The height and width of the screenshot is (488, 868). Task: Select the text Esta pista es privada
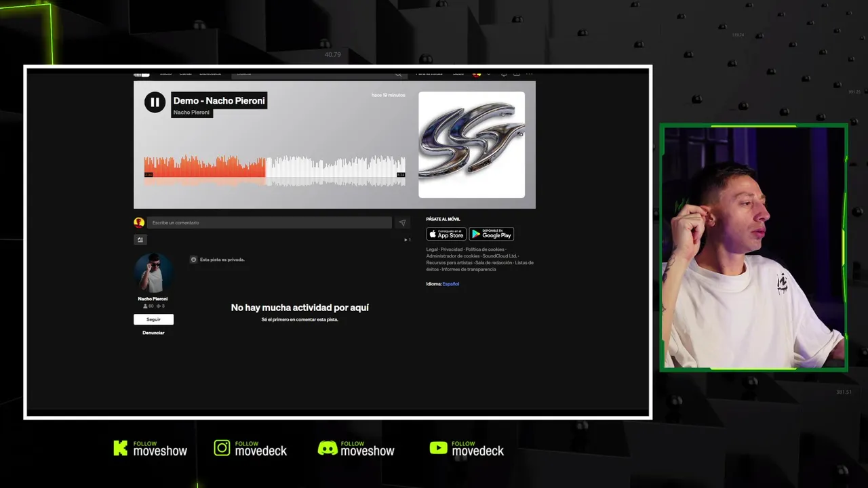(222, 260)
